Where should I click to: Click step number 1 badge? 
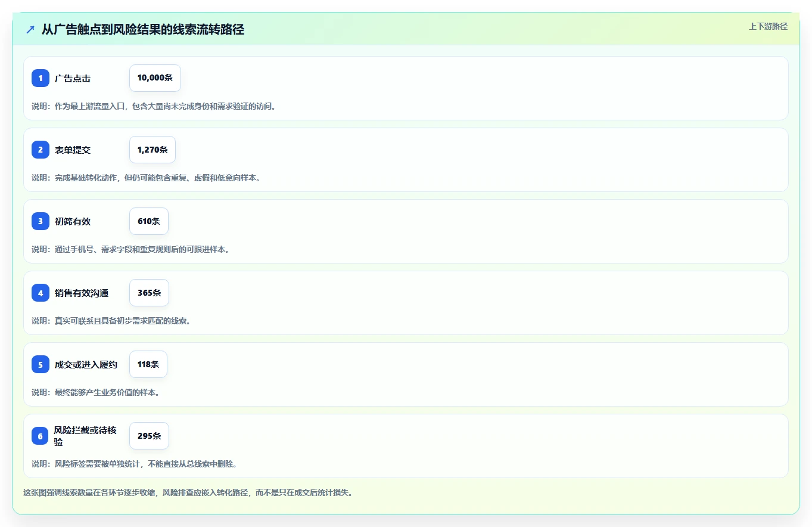tap(41, 78)
